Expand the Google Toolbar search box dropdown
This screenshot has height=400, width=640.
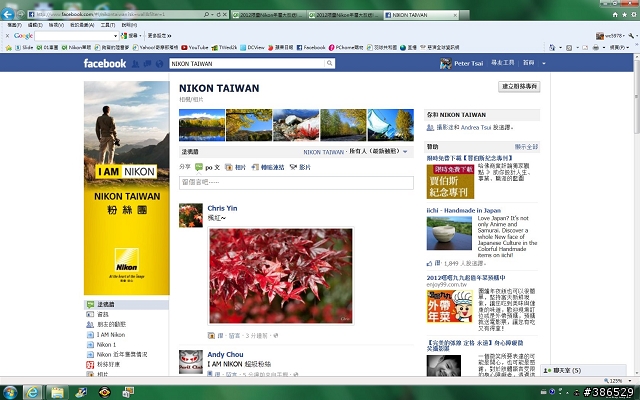tap(116, 36)
